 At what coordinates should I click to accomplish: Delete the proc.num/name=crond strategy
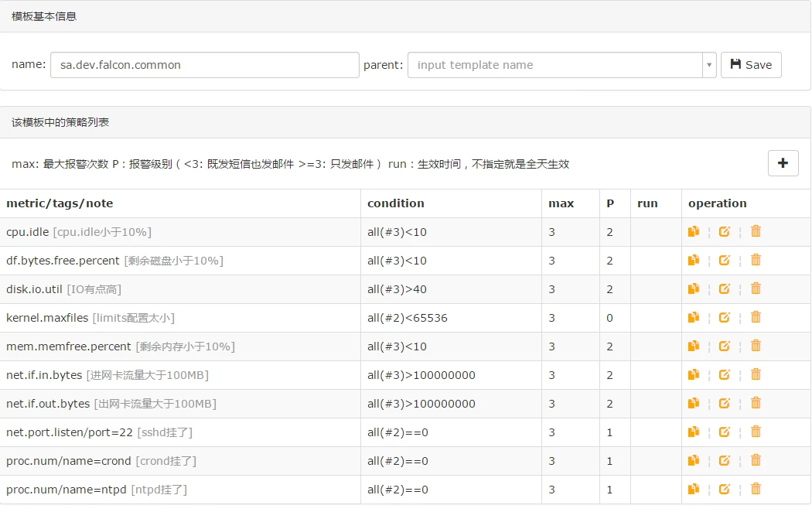756,459
